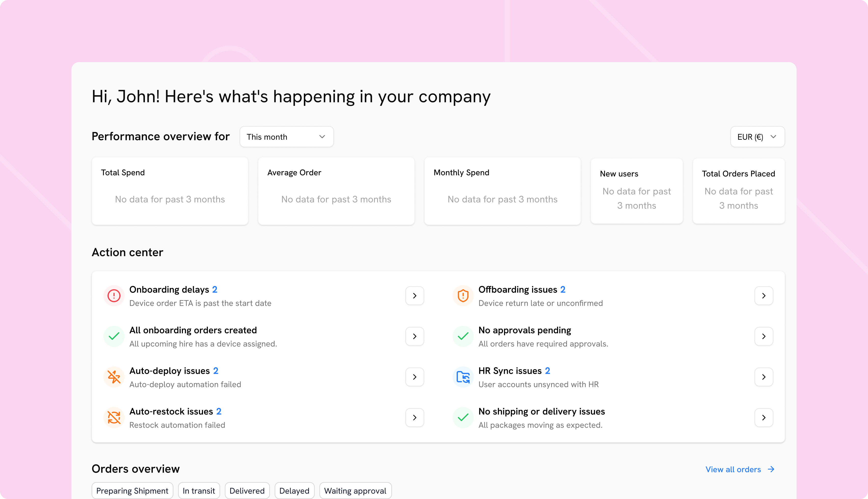
Task: Click the New users card
Action: [636, 191]
